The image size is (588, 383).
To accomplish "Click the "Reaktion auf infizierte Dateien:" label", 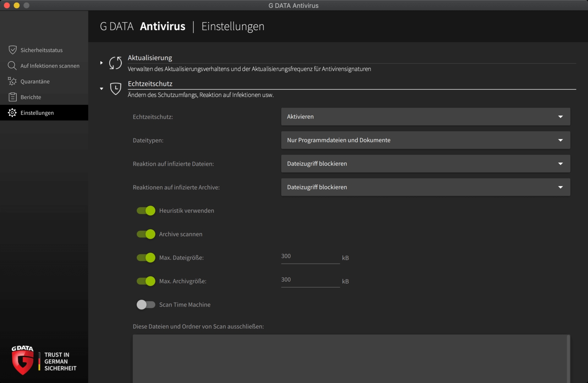I will pos(173,164).
